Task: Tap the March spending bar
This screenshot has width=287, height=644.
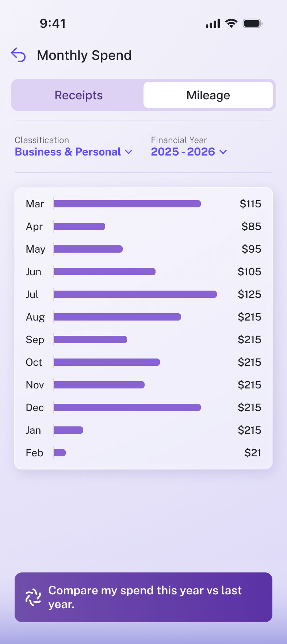Action: click(127, 204)
